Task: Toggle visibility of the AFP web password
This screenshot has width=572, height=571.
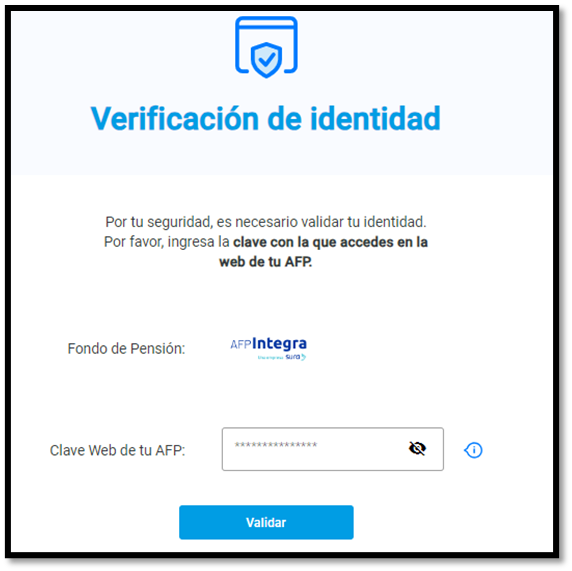Action: (417, 448)
